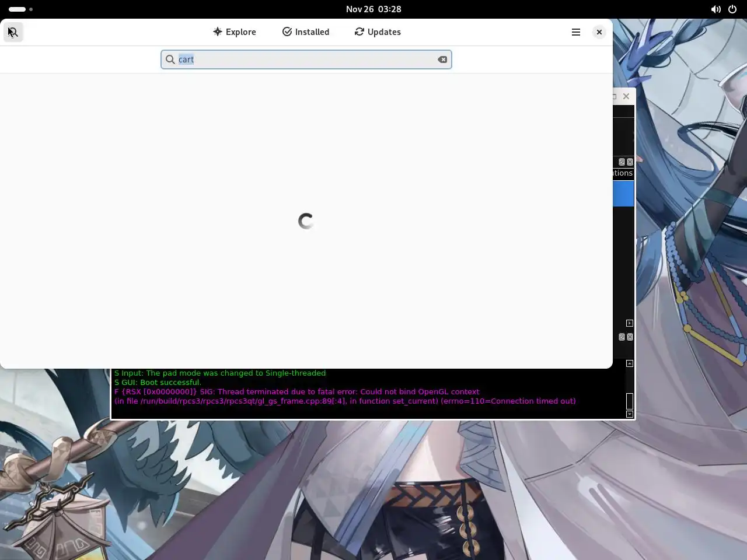Viewport: 747px width, 560px height.
Task: Click the magnifier icon in the search field
Action: (x=170, y=60)
